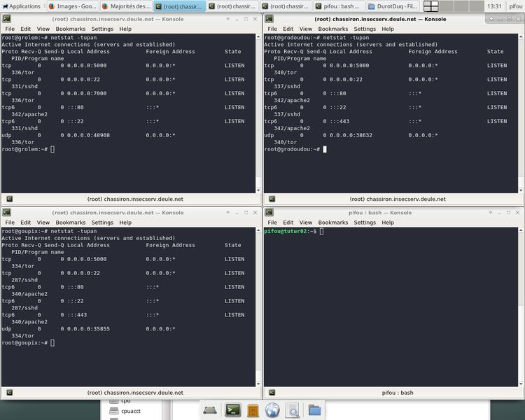Image resolution: width=525 pixels, height=420 pixels.
Task: Click the new tab icon in grolem Konsole tab bar
Action: (9, 199)
